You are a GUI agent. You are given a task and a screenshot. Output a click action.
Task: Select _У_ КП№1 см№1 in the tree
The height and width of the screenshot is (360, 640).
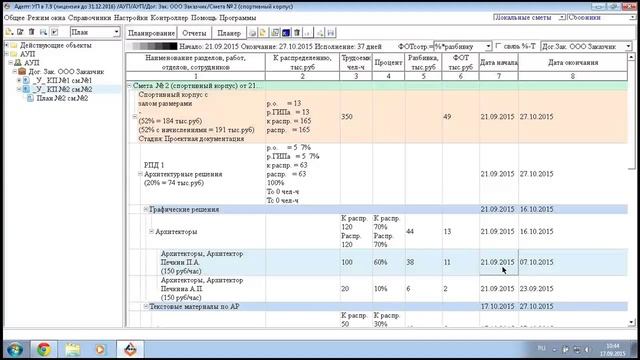[62, 80]
